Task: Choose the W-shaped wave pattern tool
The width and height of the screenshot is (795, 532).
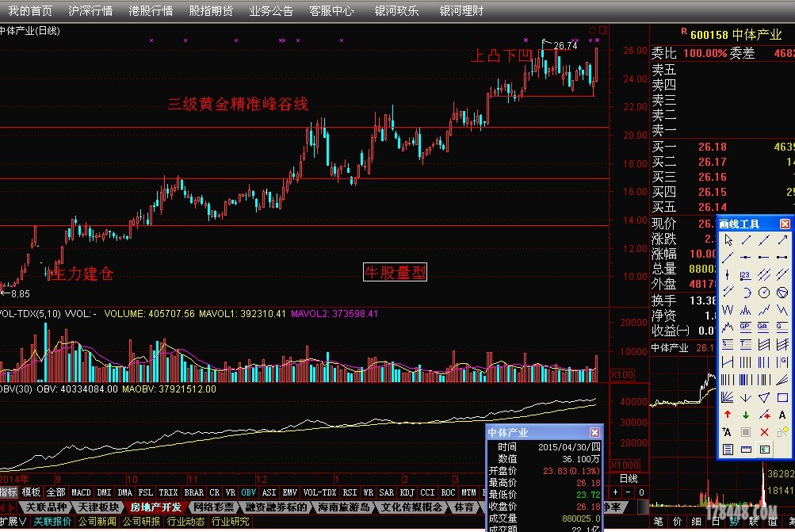Action: [x=728, y=310]
